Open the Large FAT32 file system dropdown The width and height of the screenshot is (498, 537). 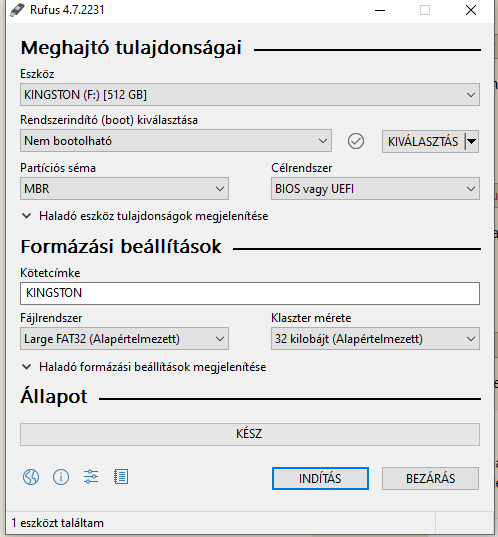pyautogui.click(x=124, y=339)
